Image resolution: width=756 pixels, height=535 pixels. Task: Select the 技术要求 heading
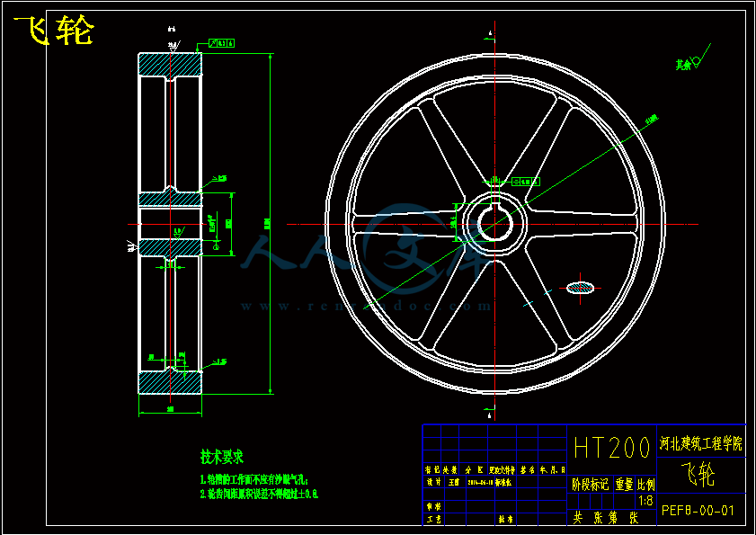pyautogui.click(x=222, y=457)
